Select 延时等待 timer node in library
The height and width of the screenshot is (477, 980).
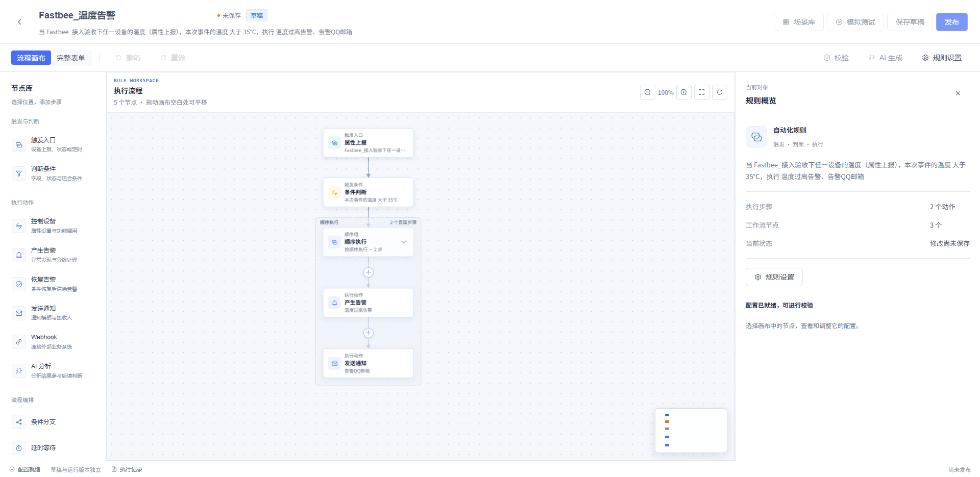(x=53, y=448)
